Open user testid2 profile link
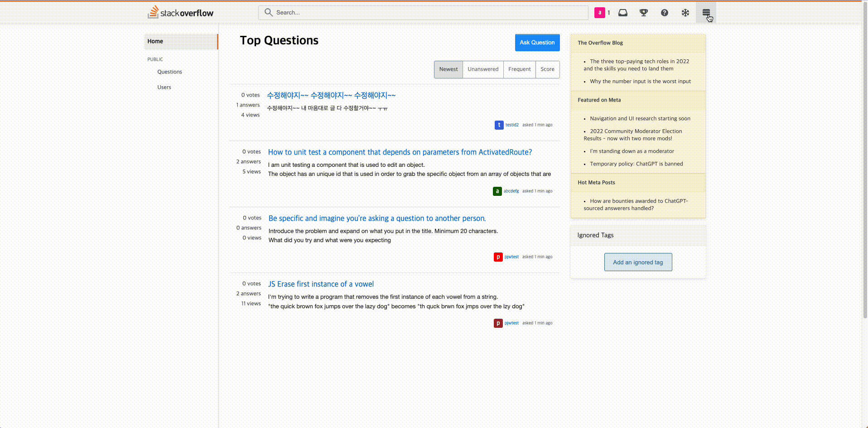Screen dimensions: 868x428 pyautogui.click(x=512, y=125)
